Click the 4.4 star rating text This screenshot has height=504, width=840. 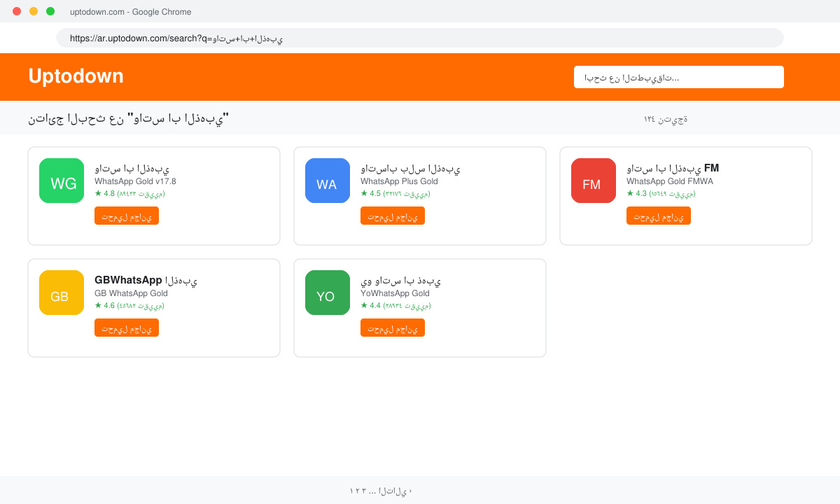click(395, 305)
